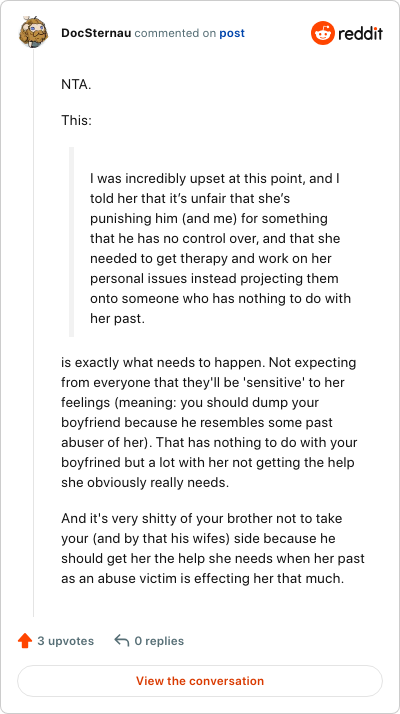Open the DocSternau username profile
Viewport: 400px width, 714px height.
tap(97, 33)
